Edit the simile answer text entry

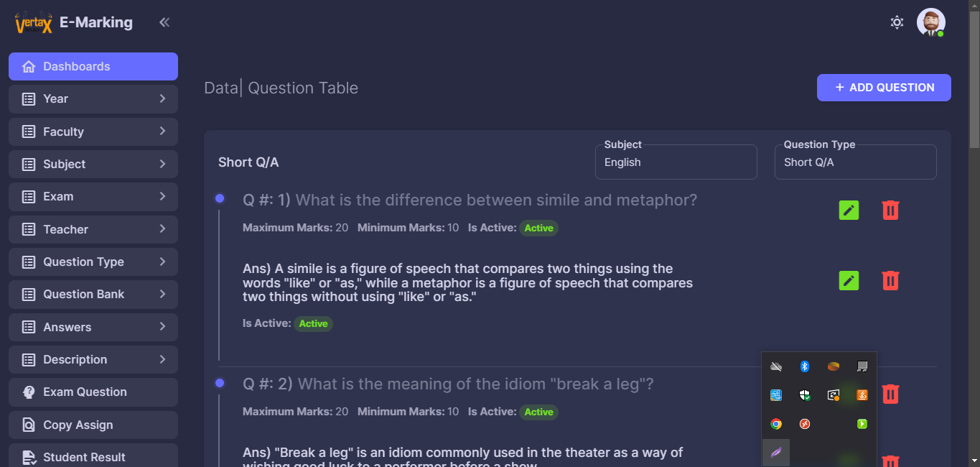849,280
